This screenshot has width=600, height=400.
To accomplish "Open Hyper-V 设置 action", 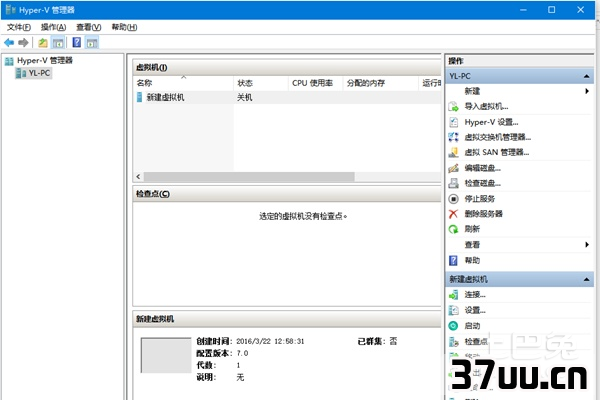I will point(491,122).
